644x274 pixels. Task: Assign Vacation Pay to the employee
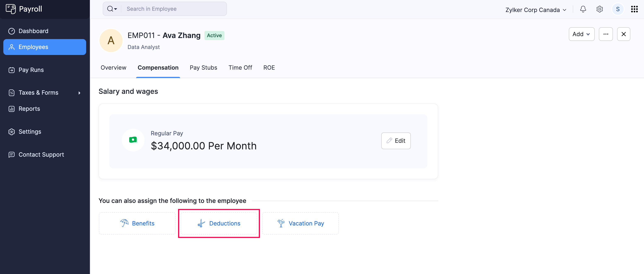[300, 223]
